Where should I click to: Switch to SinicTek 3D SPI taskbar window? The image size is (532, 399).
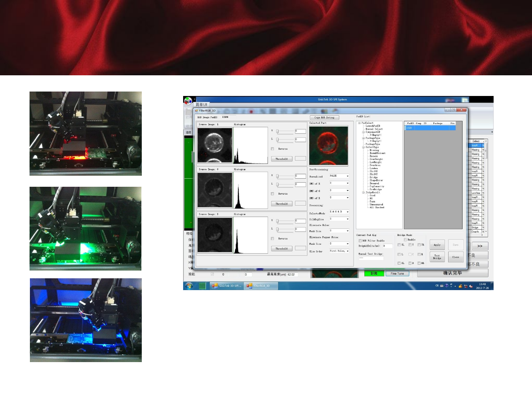pos(226,286)
